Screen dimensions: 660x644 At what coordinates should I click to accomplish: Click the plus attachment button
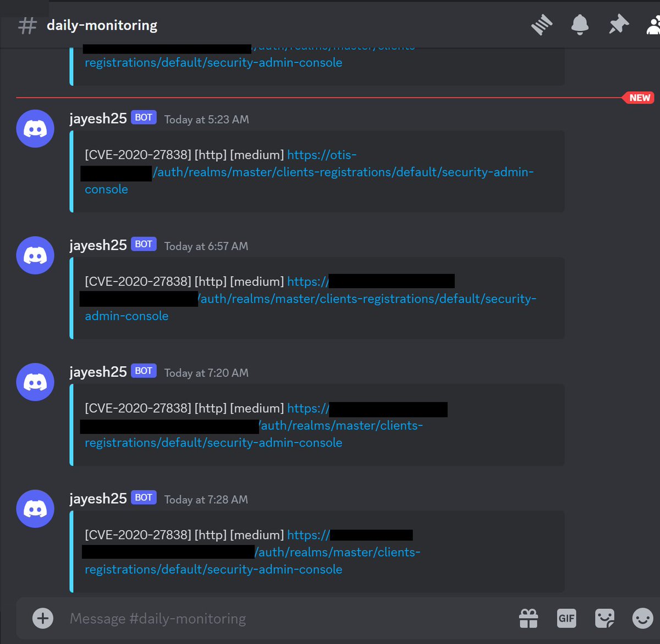[43, 618]
